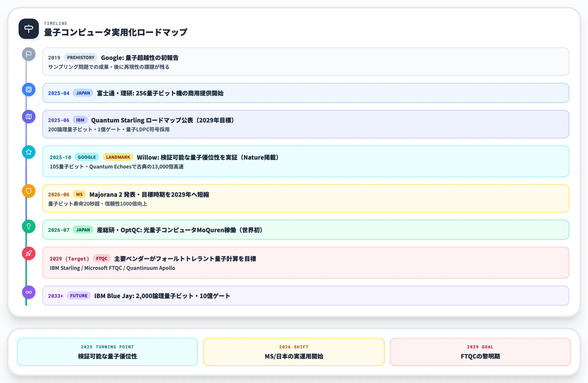The width and height of the screenshot is (588, 383).
Task: Click the heading '量子コンピュータ実用化ロードマップ'
Action: pos(116,32)
